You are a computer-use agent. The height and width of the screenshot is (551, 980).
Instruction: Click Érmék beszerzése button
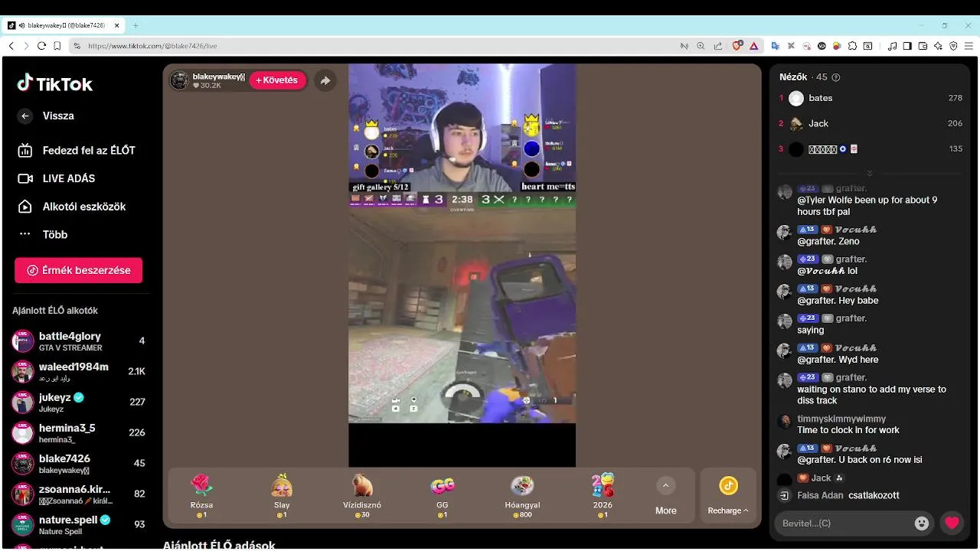pyautogui.click(x=78, y=270)
